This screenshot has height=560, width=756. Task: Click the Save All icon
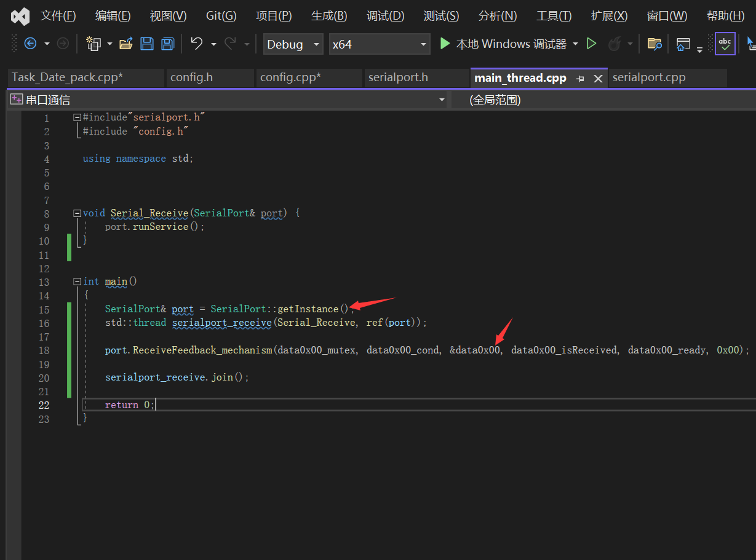(x=167, y=44)
